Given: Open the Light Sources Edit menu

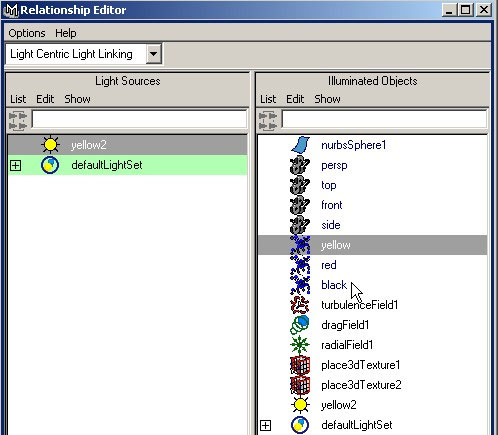Looking at the screenshot, I should pos(45,99).
